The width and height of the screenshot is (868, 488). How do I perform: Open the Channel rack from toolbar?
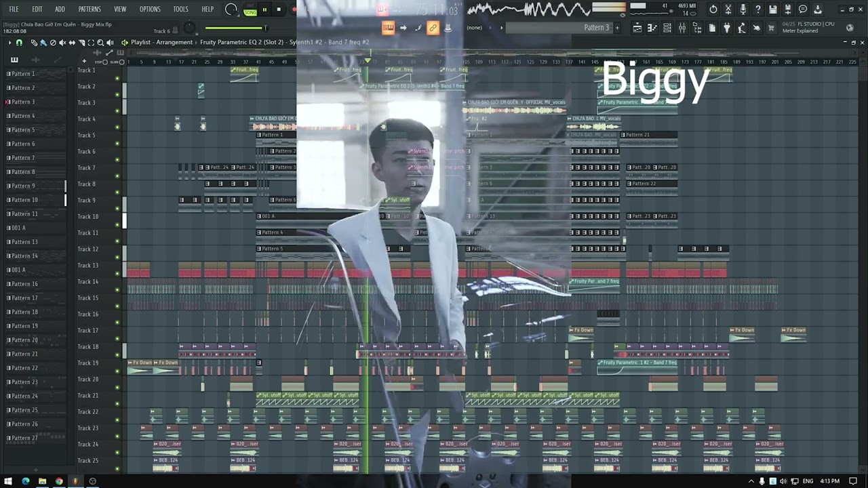click(667, 28)
